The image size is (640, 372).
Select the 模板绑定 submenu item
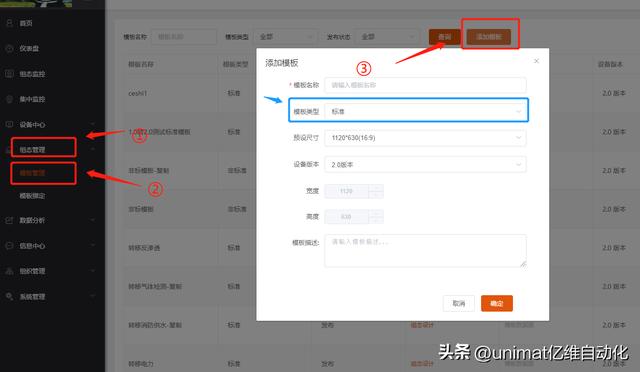point(32,196)
